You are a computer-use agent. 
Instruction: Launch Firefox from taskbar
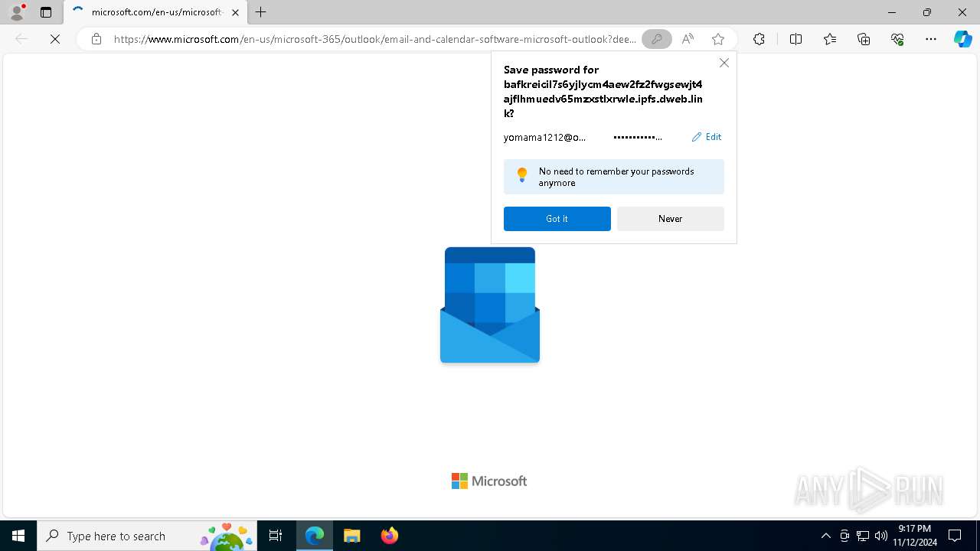[389, 536]
